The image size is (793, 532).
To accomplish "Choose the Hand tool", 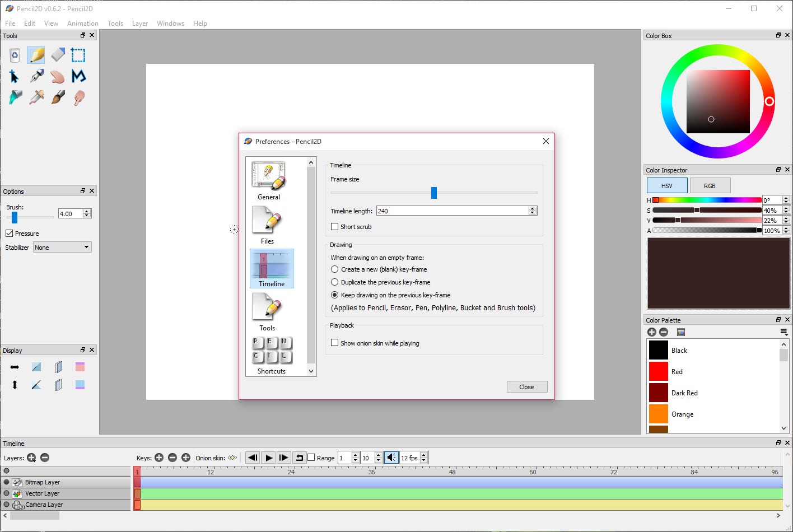I will pyautogui.click(x=58, y=76).
